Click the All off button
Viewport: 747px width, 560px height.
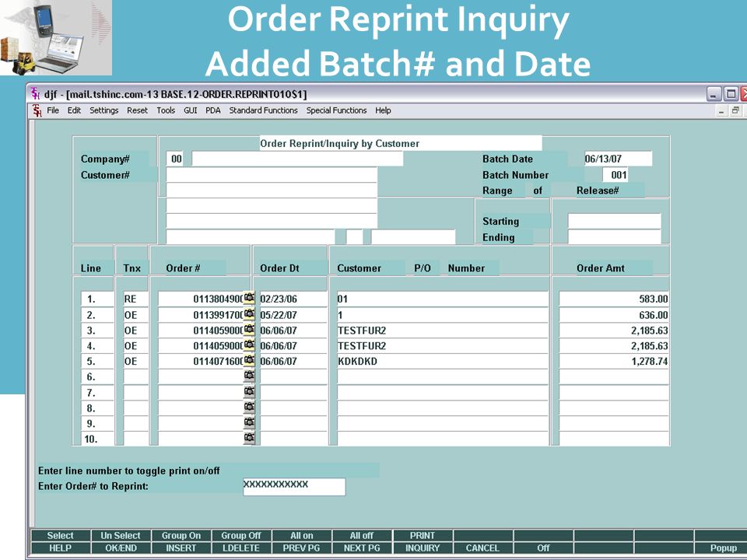(x=362, y=536)
